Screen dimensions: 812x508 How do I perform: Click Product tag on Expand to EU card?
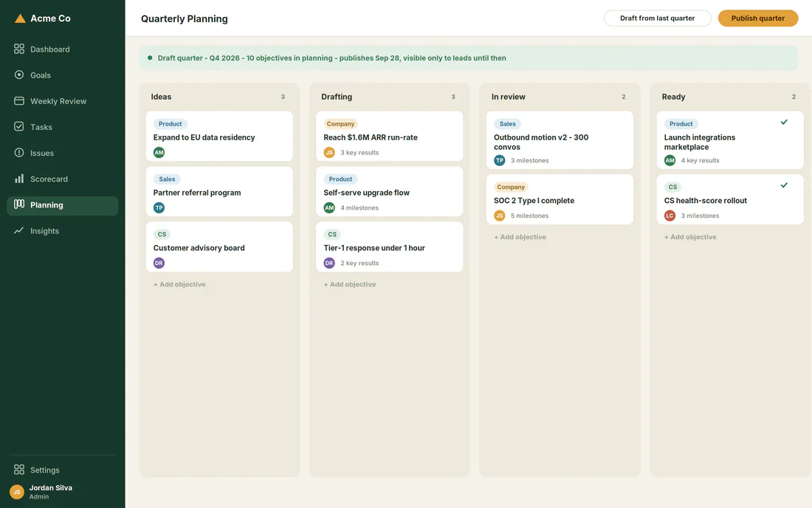(x=170, y=124)
